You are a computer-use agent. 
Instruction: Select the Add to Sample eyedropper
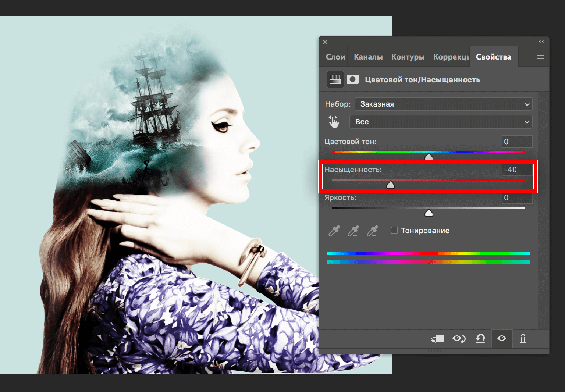[x=353, y=231]
